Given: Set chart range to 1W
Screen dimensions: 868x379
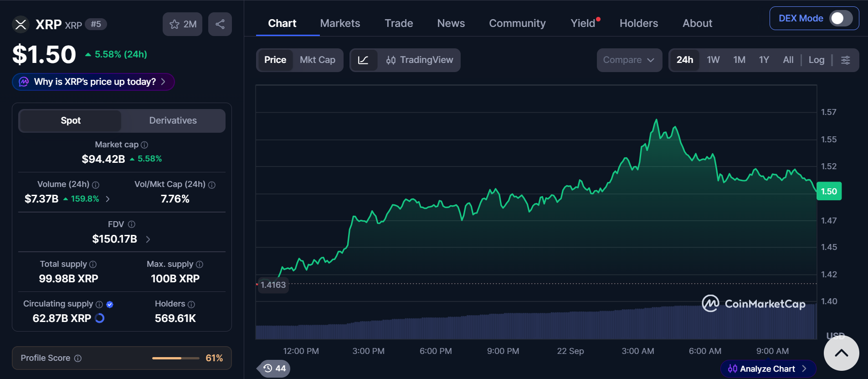Looking at the screenshot, I should click(713, 60).
